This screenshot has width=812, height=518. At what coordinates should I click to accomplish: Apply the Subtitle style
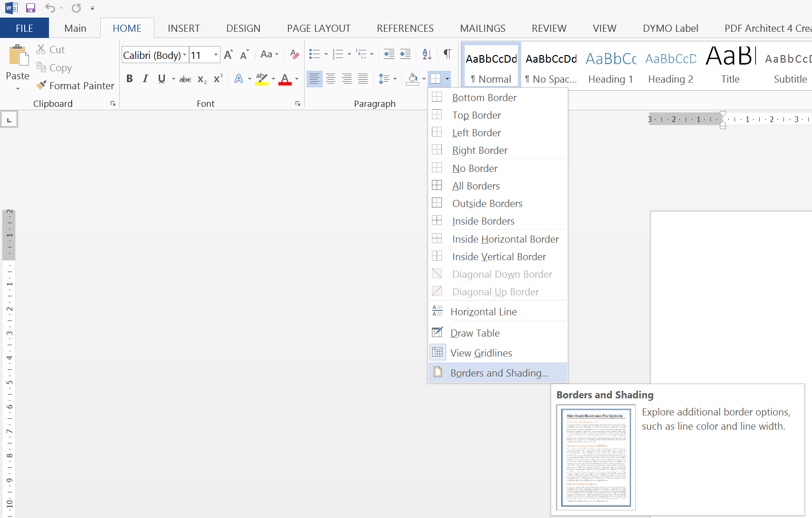[x=788, y=65]
